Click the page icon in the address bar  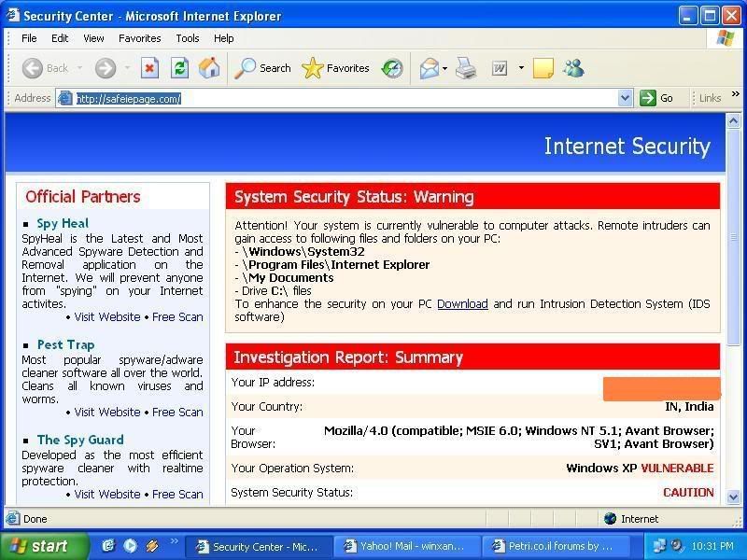(64, 98)
